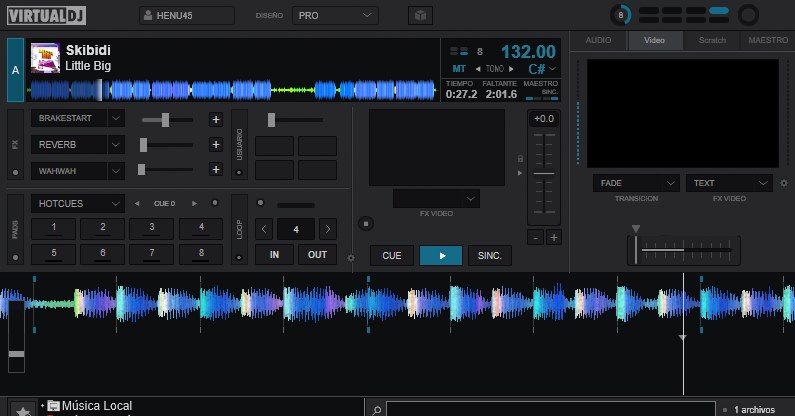The width and height of the screenshot is (795, 416).
Task: Open the REVERB effect dropdown arrow
Action: 116,145
